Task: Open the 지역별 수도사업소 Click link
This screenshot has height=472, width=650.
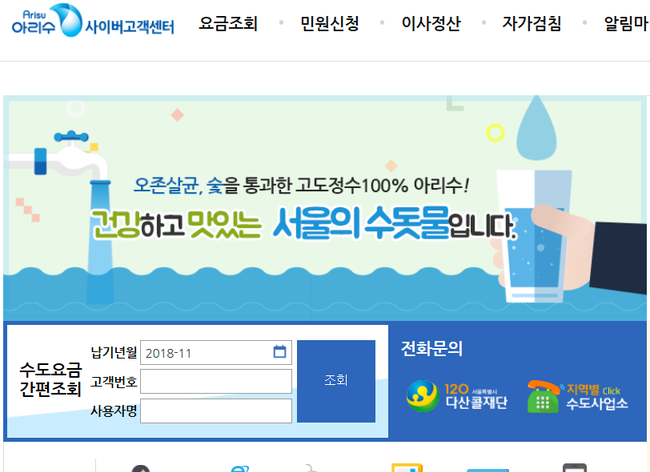Action: pyautogui.click(x=597, y=397)
